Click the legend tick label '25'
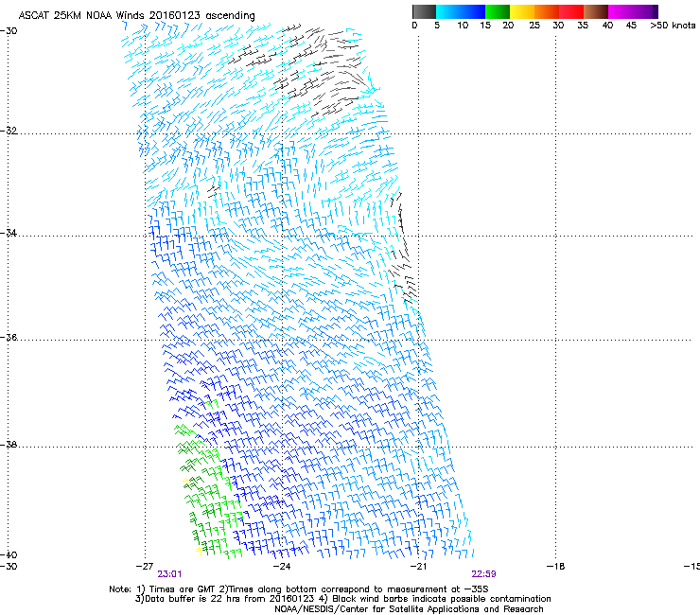 (534, 25)
